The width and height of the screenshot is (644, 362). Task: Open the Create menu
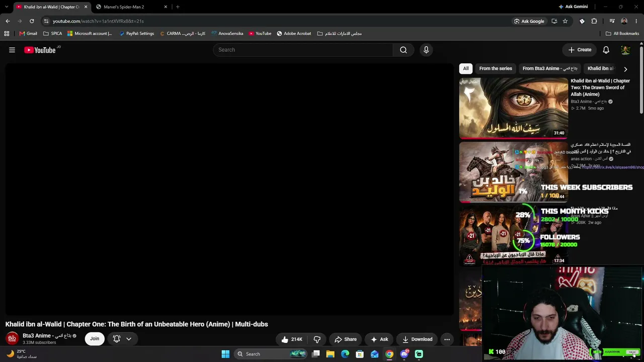click(580, 50)
